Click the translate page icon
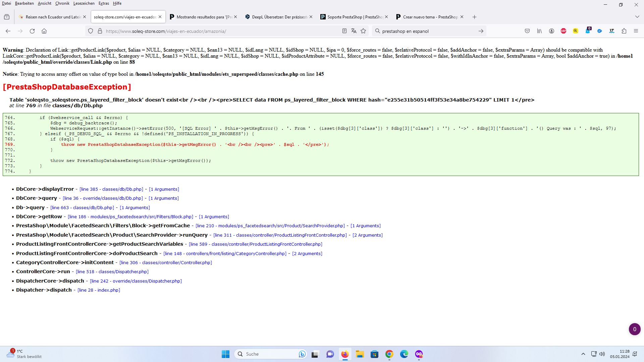 pos(354,31)
